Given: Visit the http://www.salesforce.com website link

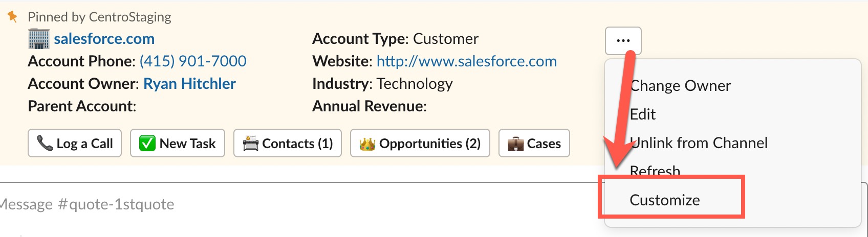Looking at the screenshot, I should (466, 61).
